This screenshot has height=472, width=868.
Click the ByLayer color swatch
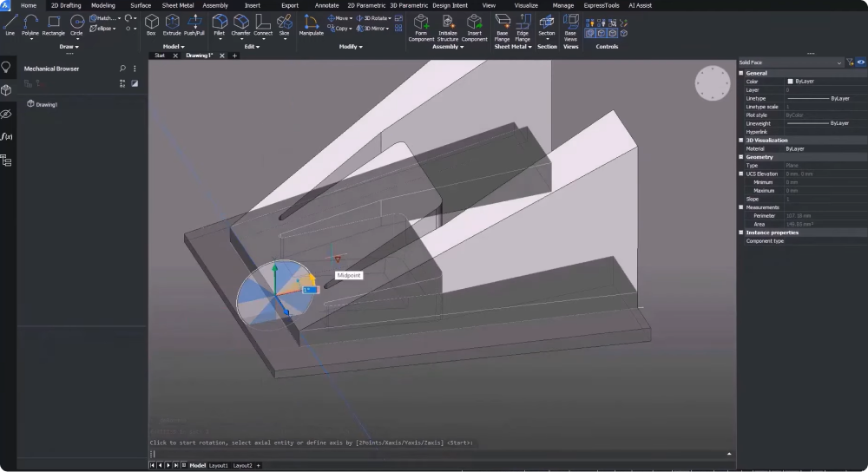790,82
